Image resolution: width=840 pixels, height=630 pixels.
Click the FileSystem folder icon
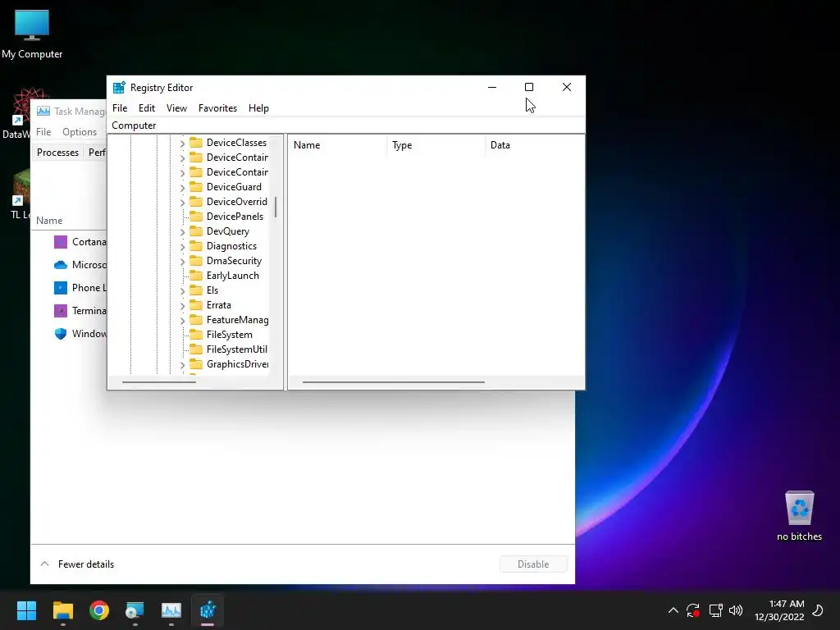(x=196, y=335)
